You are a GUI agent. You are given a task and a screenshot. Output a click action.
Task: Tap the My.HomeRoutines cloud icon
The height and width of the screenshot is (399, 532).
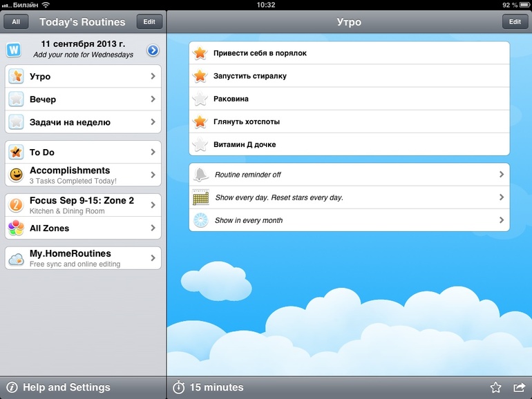click(16, 259)
